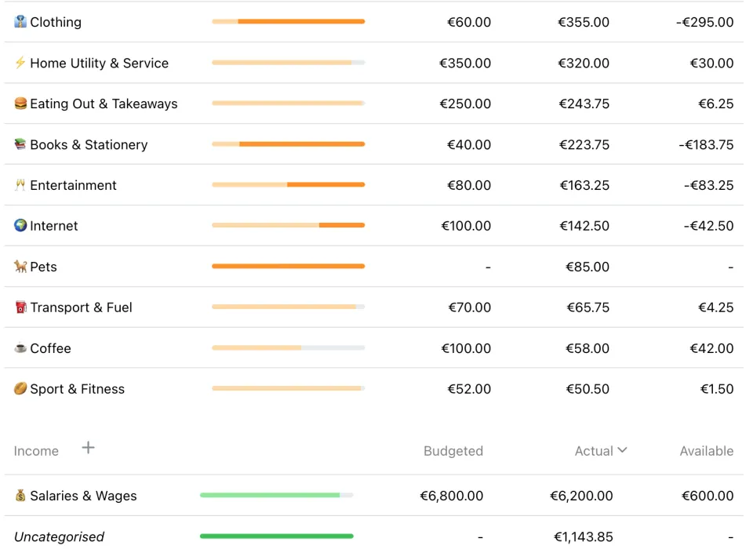Click Transport & Fuel available €4.25
The image size is (753, 560).
click(715, 307)
